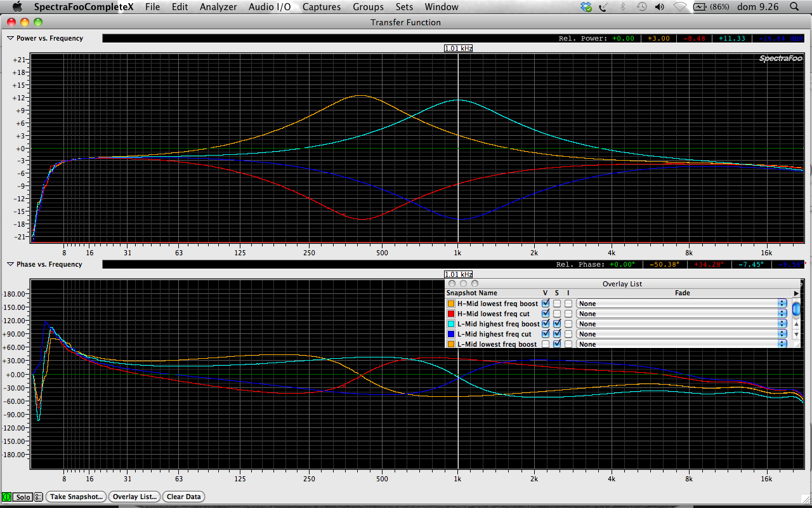The width and height of the screenshot is (812, 508).
Task: Click the Clear Data button
Action: click(x=184, y=497)
